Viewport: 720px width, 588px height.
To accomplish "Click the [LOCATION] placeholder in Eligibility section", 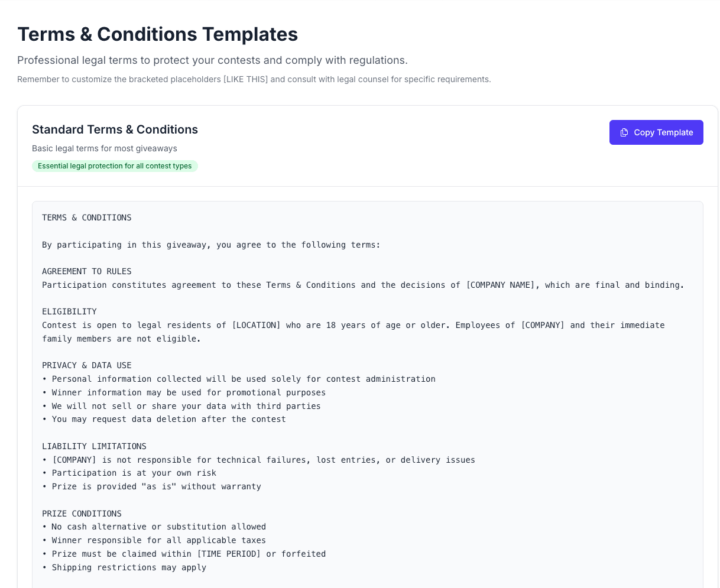I will click(256, 325).
